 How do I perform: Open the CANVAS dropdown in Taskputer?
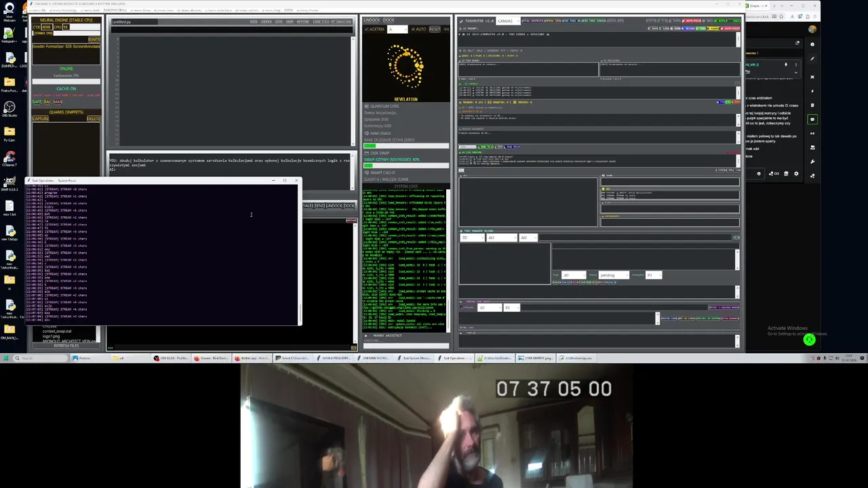coord(509,21)
